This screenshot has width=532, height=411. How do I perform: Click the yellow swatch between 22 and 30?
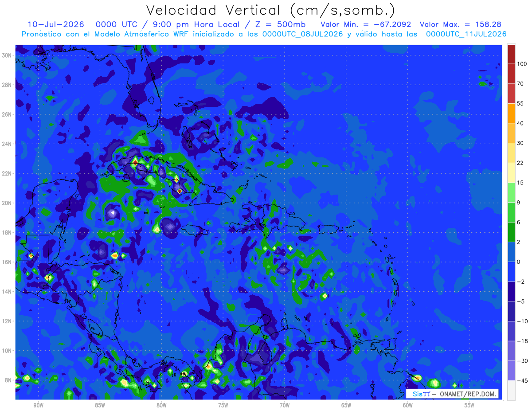(511, 153)
